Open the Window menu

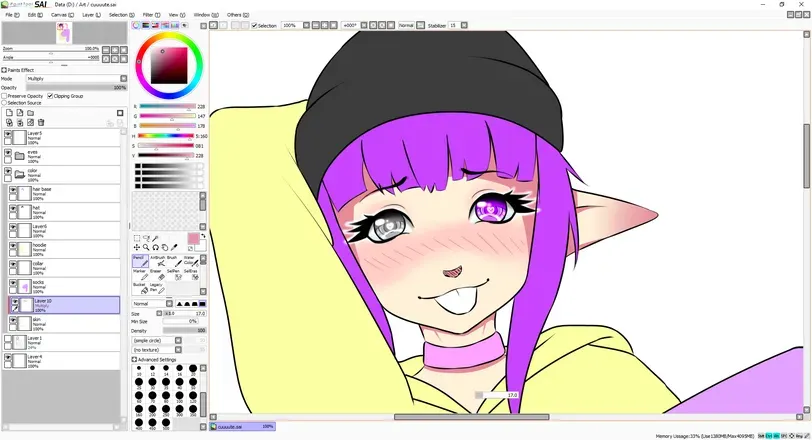206,15
